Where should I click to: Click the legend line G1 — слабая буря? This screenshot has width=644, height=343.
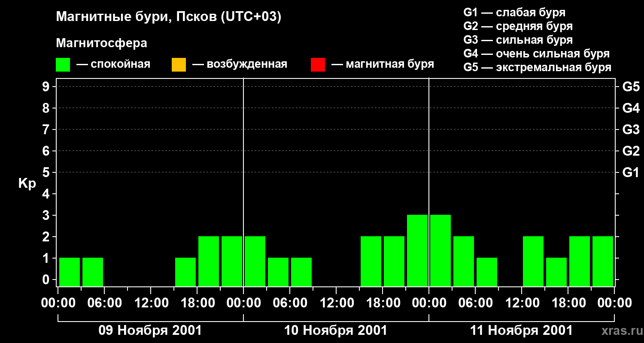click(x=514, y=12)
